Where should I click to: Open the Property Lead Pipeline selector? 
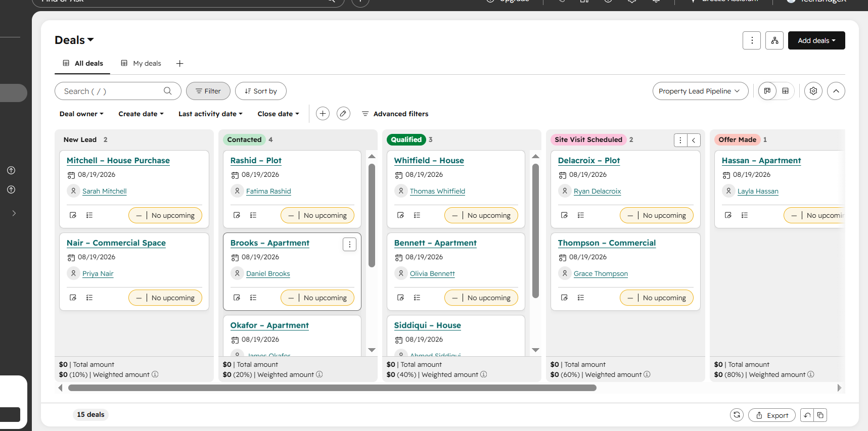pyautogui.click(x=700, y=91)
